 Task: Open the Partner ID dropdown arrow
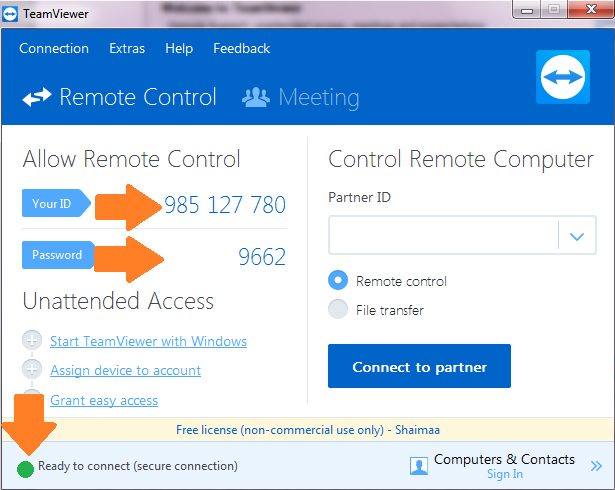(577, 236)
